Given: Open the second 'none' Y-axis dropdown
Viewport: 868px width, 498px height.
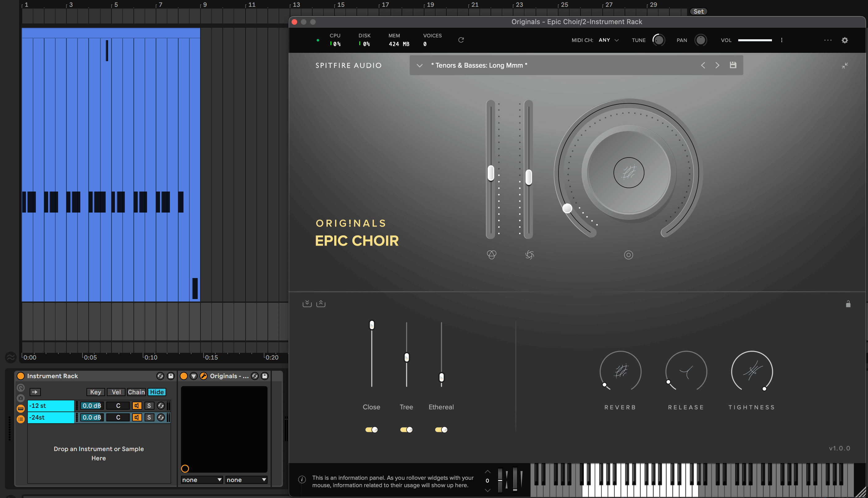Looking at the screenshot, I should coord(246,479).
